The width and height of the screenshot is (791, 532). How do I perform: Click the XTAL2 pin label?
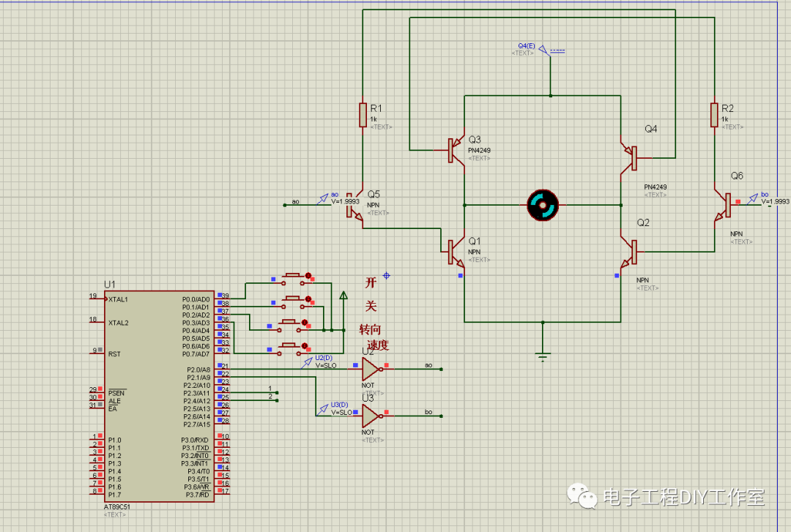118,323
